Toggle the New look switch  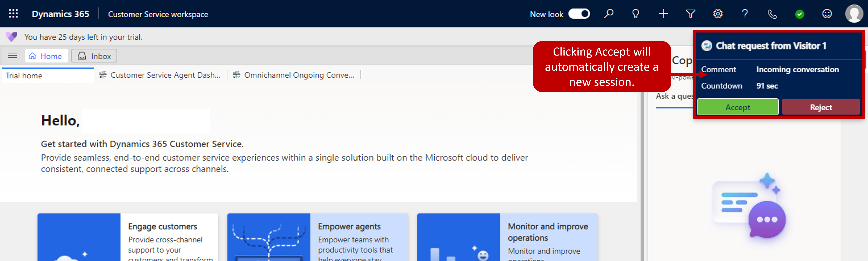[579, 14]
